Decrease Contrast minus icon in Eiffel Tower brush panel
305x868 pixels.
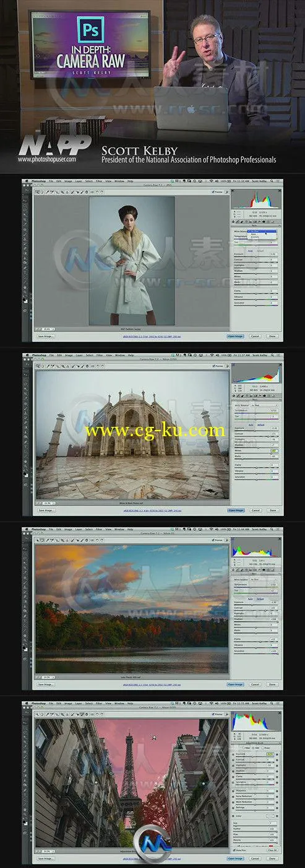tap(233, 760)
